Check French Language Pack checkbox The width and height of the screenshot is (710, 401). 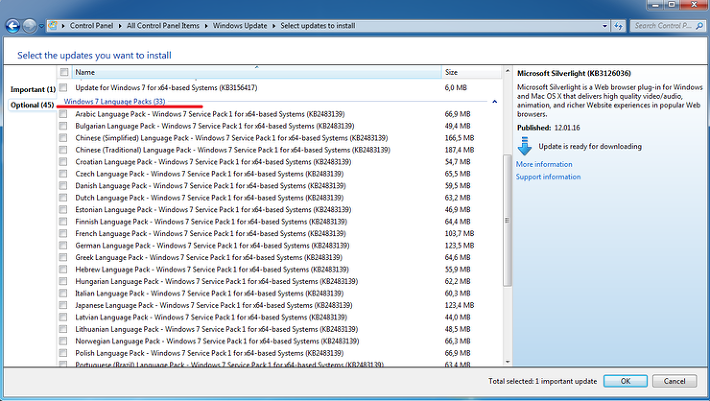tap(63, 234)
